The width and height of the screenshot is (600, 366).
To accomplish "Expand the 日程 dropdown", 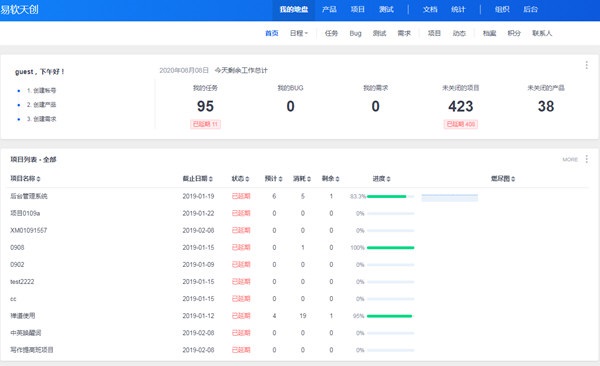I will click(299, 33).
